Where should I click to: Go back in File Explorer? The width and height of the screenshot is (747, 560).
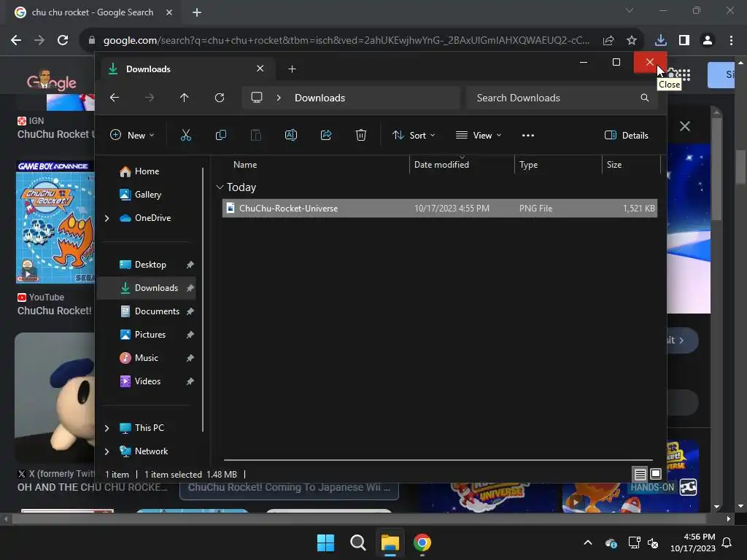pyautogui.click(x=115, y=98)
